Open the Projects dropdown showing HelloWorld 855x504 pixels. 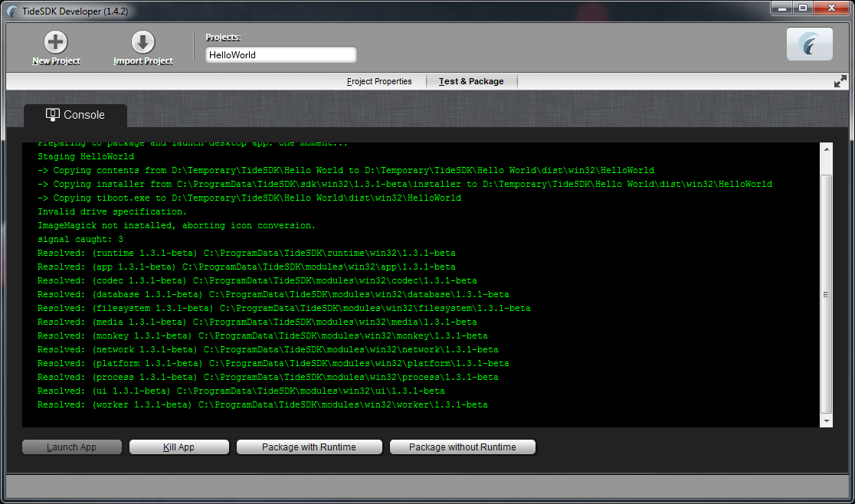coord(281,55)
